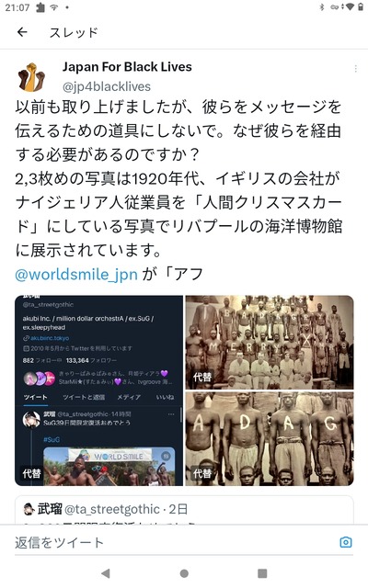Open the quoted tweet by @ta_streetgothic

click(184, 510)
